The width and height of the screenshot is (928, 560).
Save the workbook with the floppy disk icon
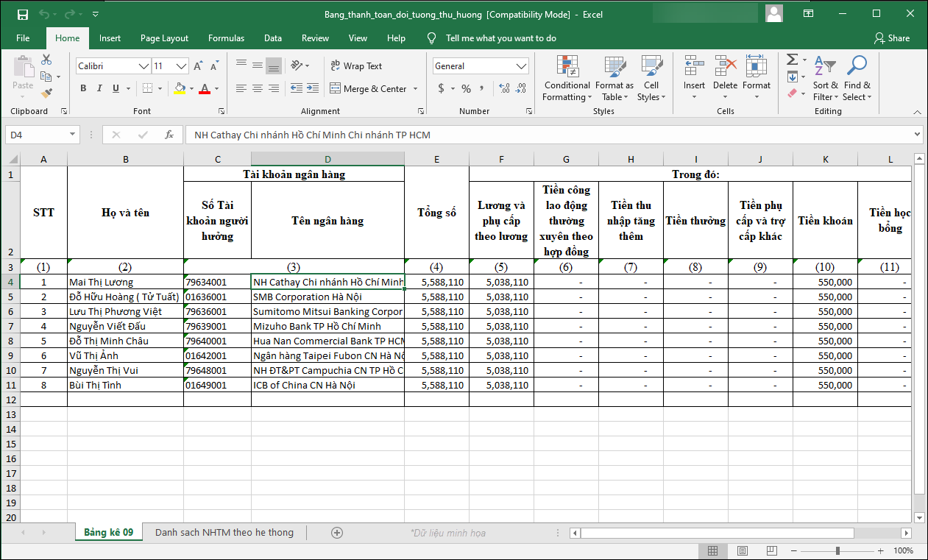(23, 15)
